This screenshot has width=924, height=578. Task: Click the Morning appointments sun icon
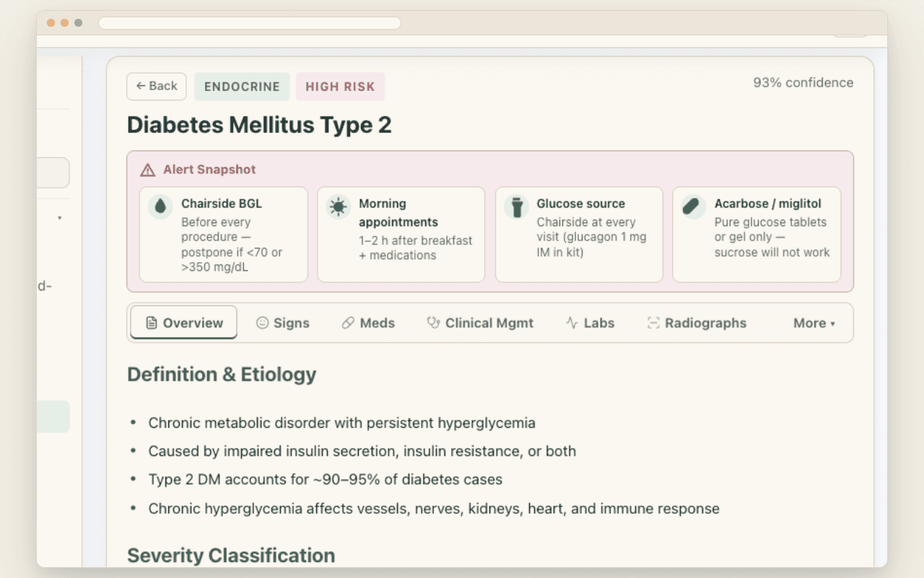(x=338, y=207)
